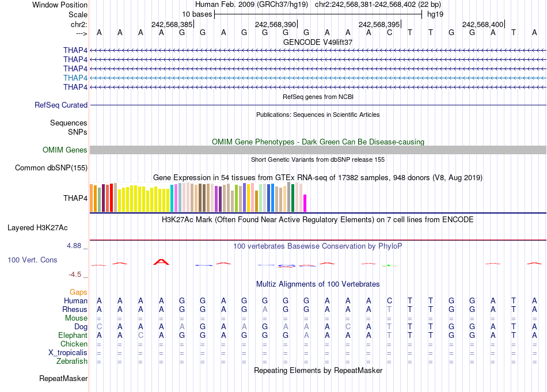Click the Gaps row label
Viewport: 547px width, 392px height.
coord(78,292)
